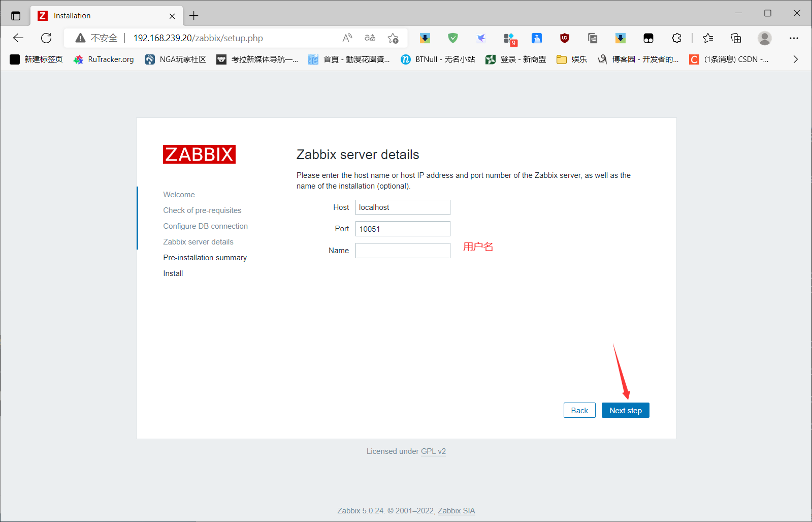Open the extension with red 9 badge

point(509,39)
